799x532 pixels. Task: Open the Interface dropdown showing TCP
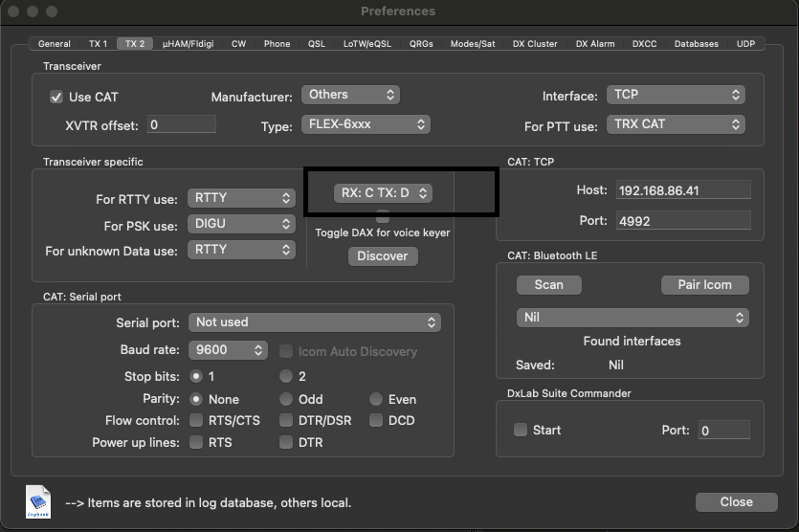pyautogui.click(x=676, y=95)
